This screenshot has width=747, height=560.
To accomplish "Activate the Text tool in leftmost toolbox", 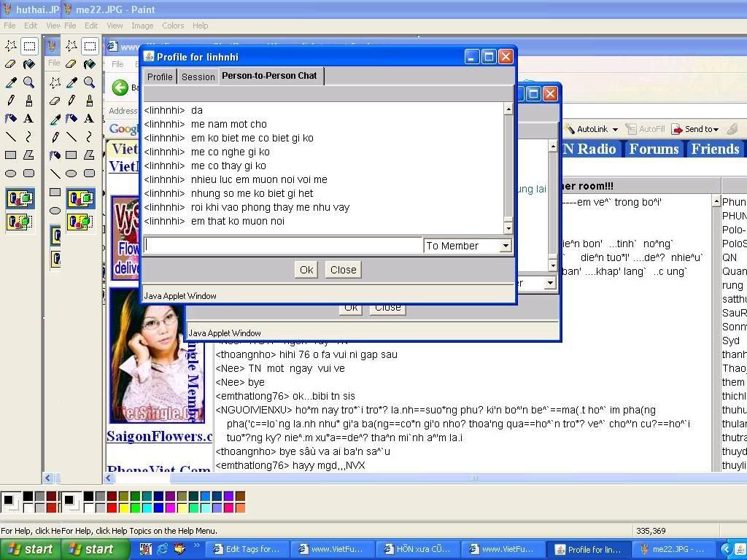I will pos(29,119).
